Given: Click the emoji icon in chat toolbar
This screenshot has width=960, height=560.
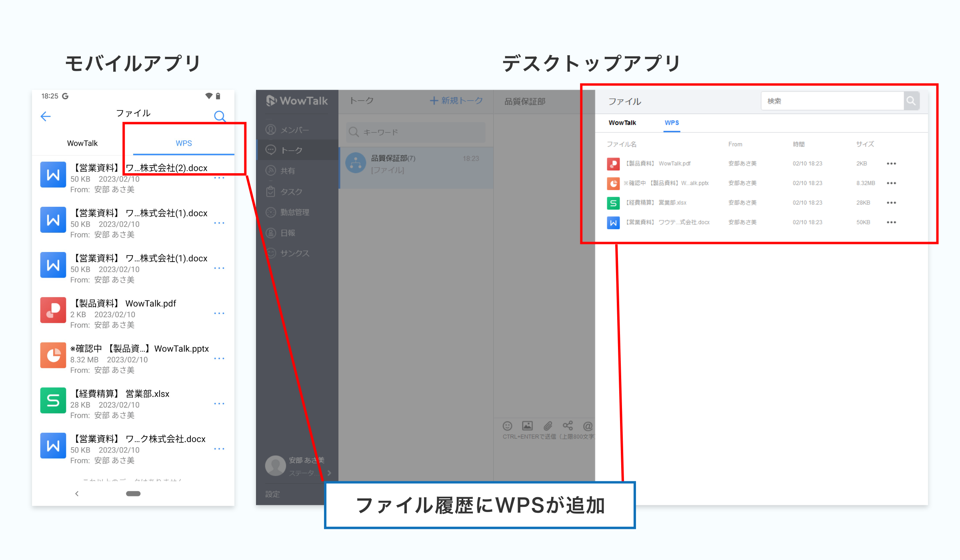Looking at the screenshot, I should click(507, 426).
